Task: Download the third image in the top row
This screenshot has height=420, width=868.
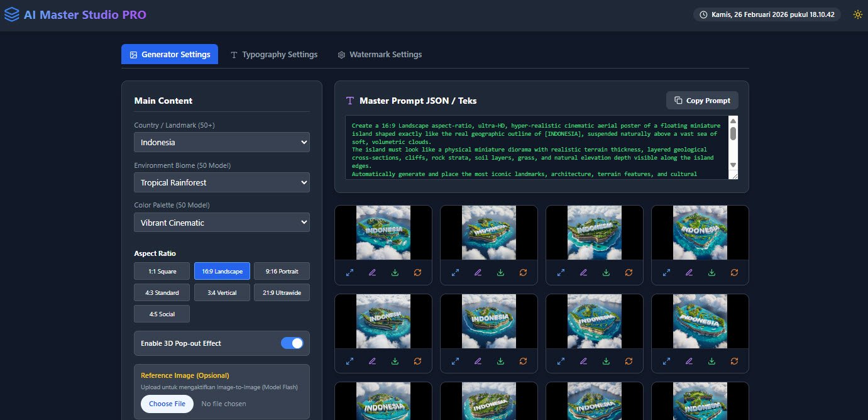Action: 607,272
